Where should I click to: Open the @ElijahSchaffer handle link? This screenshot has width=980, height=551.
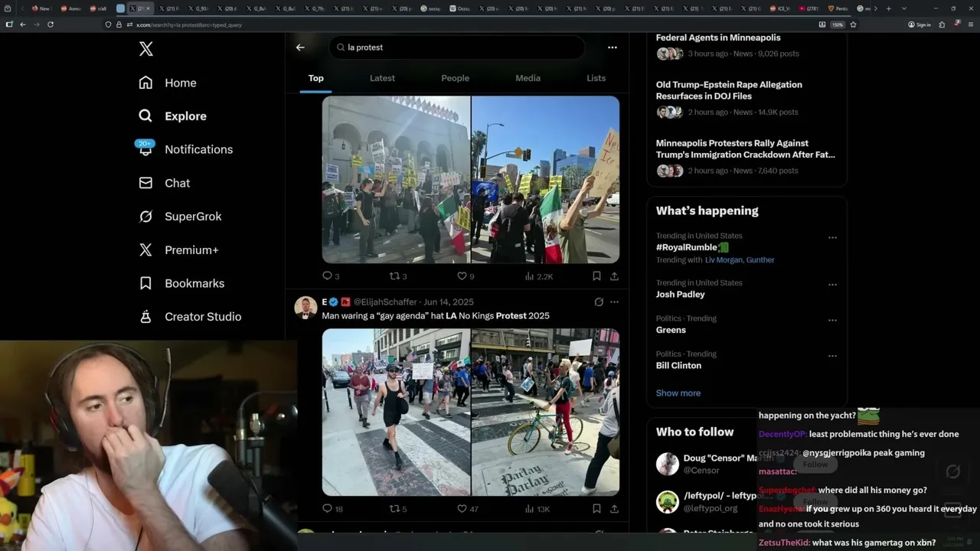pos(385,302)
